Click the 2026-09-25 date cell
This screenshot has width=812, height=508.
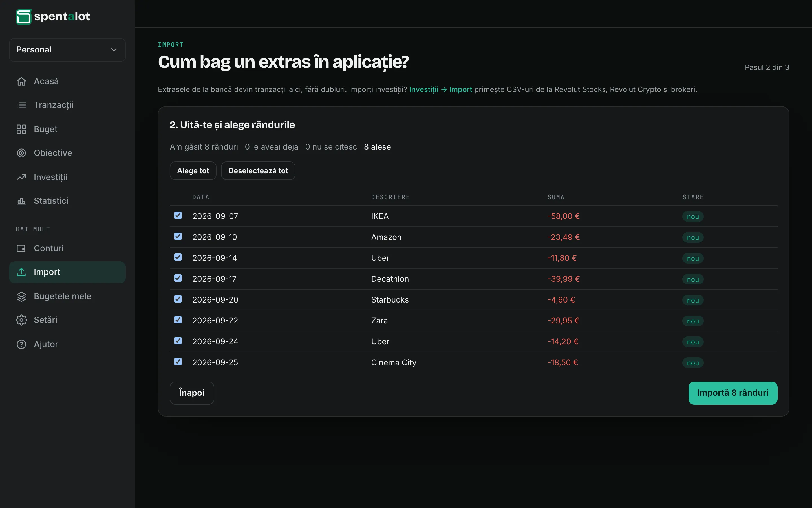point(215,363)
